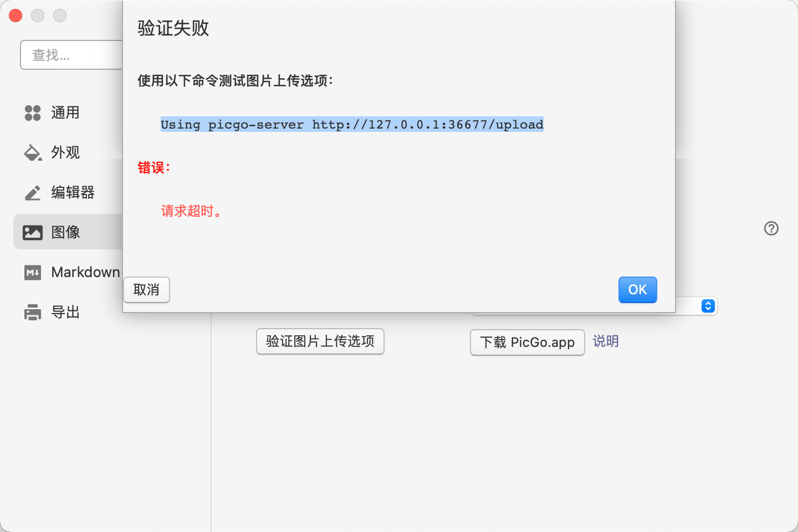Screen dimensions: 798x532
Task: Click the red 错误: label
Action: [x=154, y=168]
